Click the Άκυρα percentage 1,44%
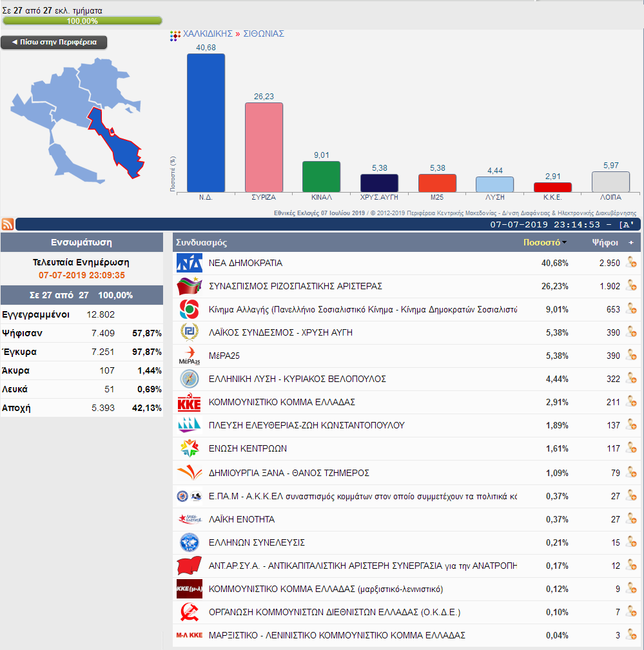Viewport: 644px width, 650px height. pyautogui.click(x=150, y=370)
